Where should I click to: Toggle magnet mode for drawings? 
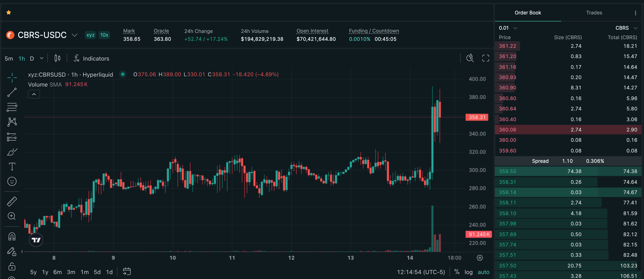coord(12,236)
